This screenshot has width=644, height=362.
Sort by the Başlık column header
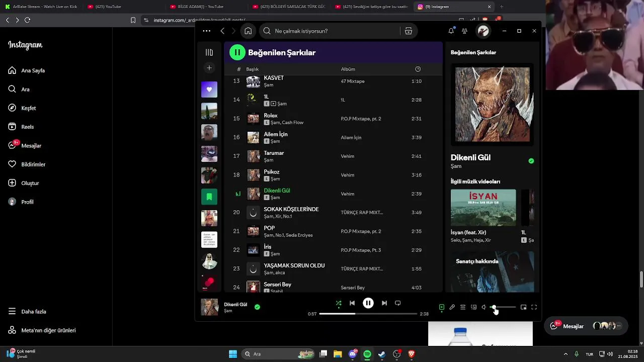coord(253,69)
